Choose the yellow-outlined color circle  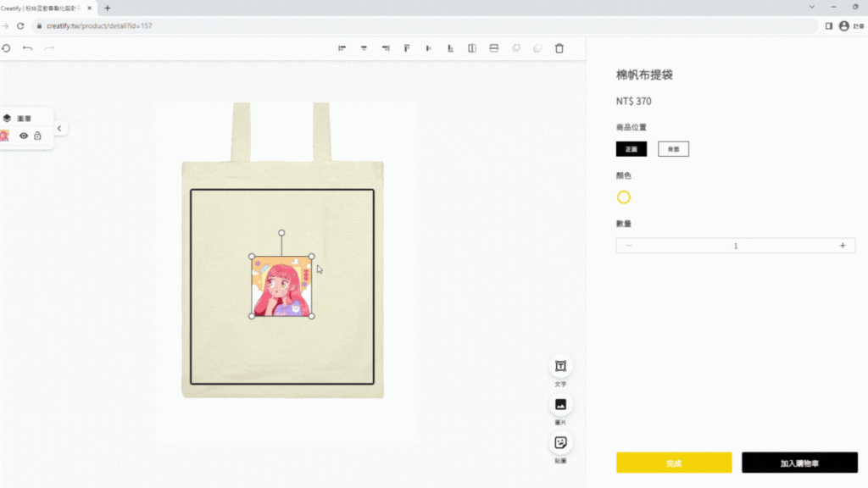[x=624, y=197]
